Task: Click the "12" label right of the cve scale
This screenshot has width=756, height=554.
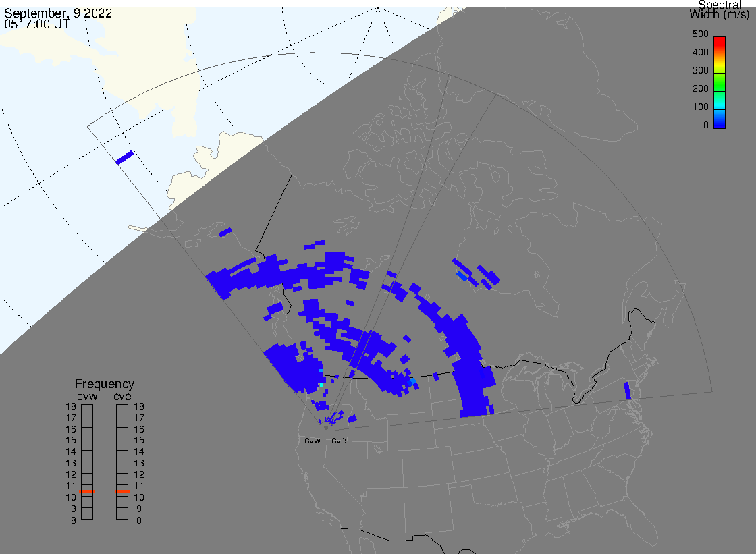Action: point(139,474)
